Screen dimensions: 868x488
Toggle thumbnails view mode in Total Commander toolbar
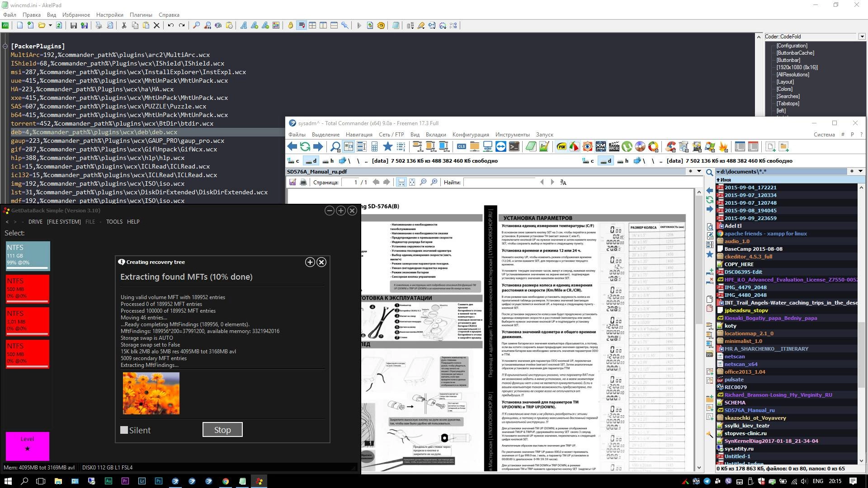[349, 146]
